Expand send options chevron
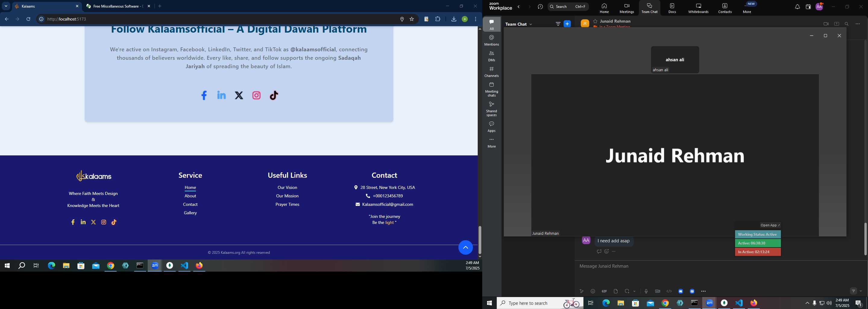The height and width of the screenshot is (309, 868). 861,291
